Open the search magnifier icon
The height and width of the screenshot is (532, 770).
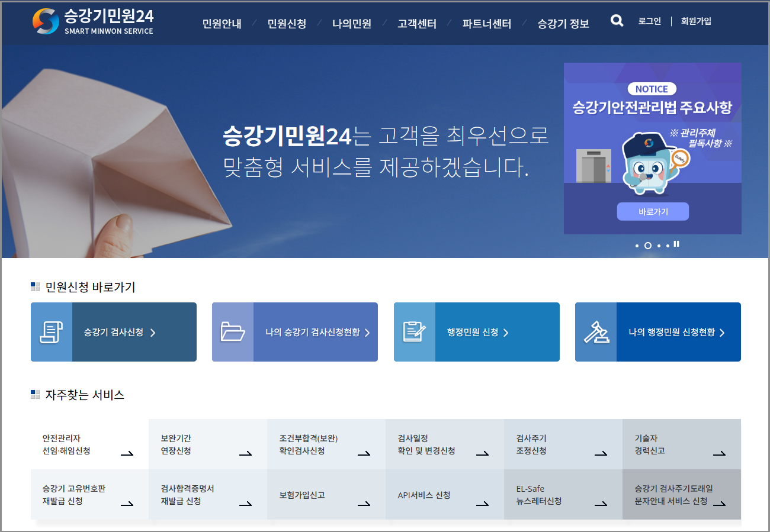click(x=616, y=20)
